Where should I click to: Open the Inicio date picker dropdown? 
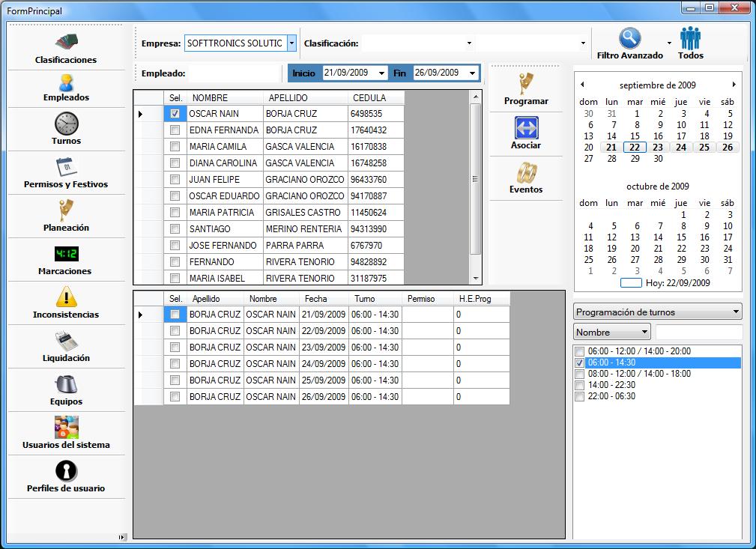point(381,73)
